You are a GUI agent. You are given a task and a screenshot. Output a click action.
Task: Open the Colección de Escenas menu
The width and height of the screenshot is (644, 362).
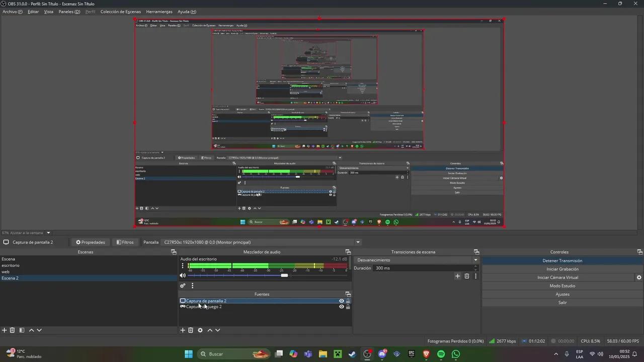(120, 12)
